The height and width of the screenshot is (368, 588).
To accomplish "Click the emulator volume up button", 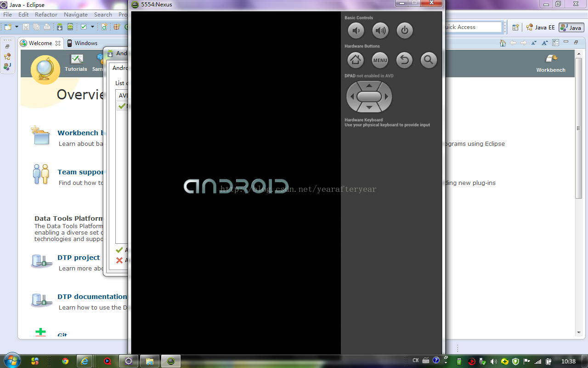I will click(x=380, y=31).
